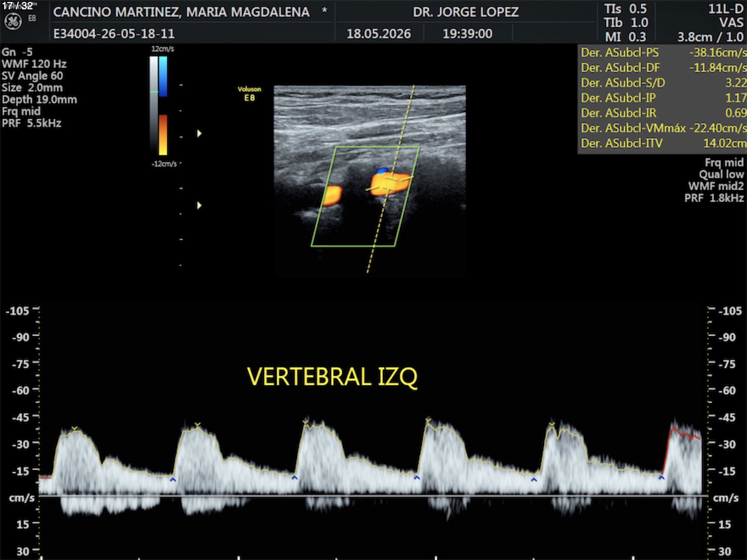Click the GE logo icon
The height and width of the screenshot is (560, 747).
13,22
